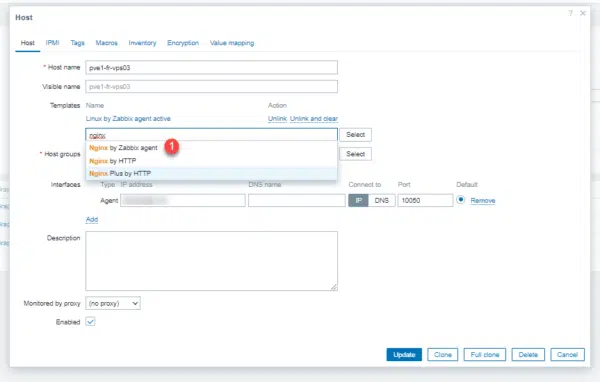Click the Delete button
Viewport: 600px width, 382px height.
[x=528, y=354]
